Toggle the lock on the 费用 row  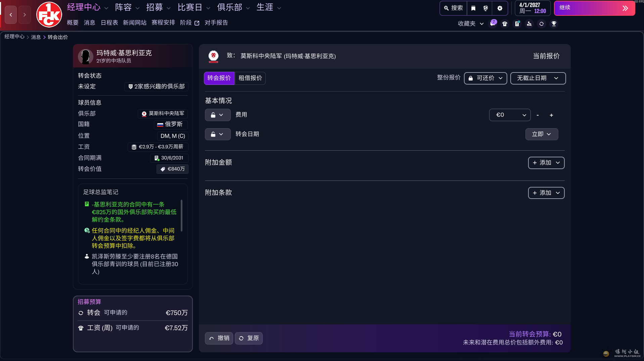[217, 115]
